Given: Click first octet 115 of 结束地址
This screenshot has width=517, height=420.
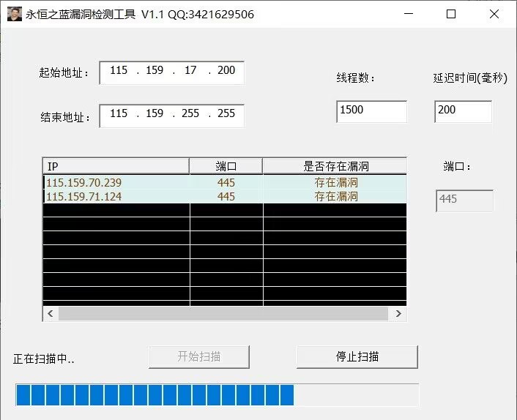Looking at the screenshot, I should tap(119, 113).
